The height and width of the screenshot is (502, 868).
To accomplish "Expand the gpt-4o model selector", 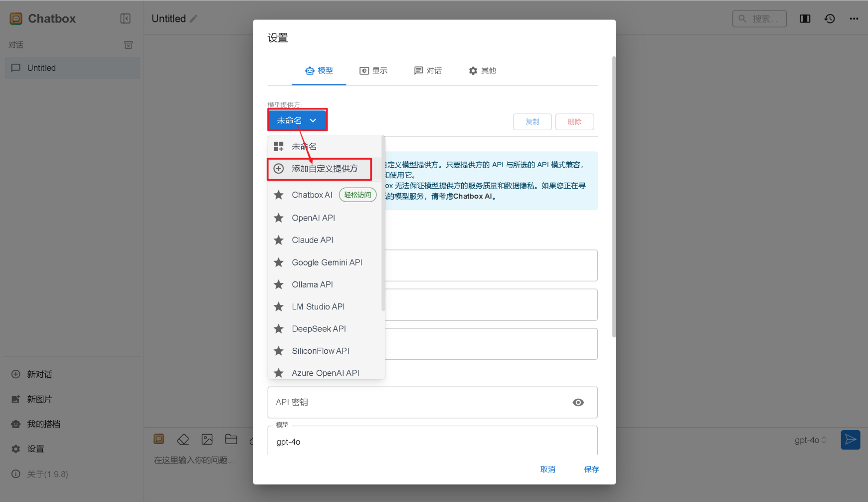I will [810, 440].
